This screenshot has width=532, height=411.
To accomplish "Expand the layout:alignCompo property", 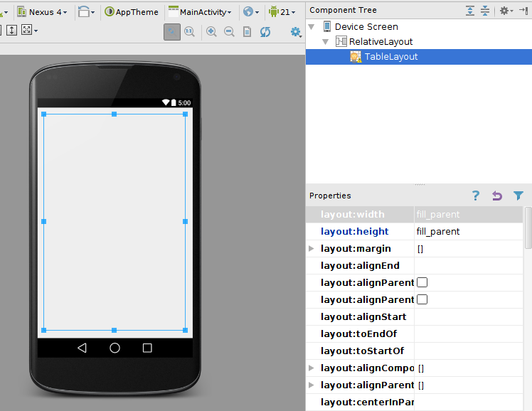I will [x=311, y=368].
